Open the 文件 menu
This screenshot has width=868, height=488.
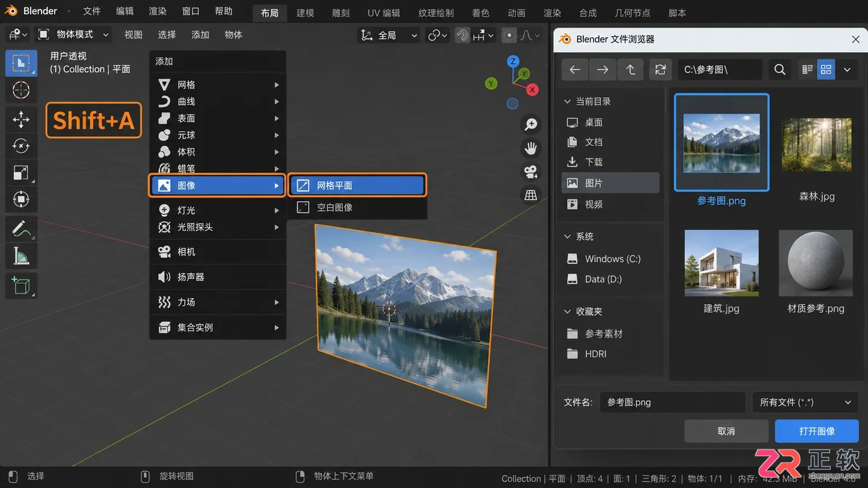pos(92,11)
